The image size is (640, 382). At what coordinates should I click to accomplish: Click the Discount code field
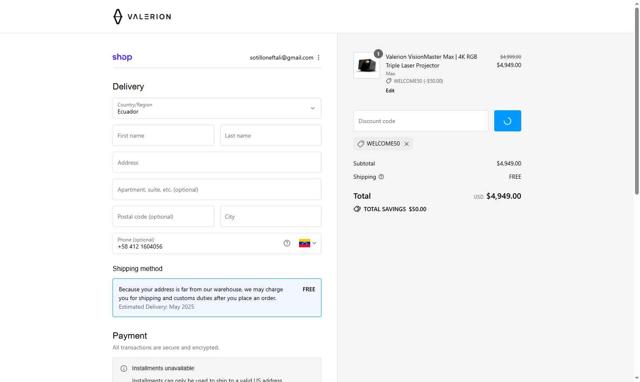(x=421, y=121)
